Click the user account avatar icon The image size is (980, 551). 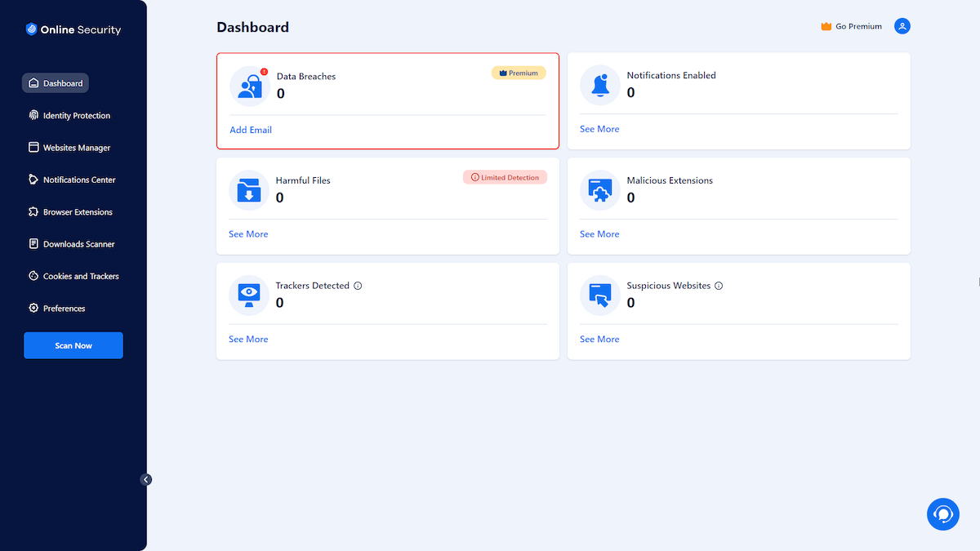tap(902, 25)
